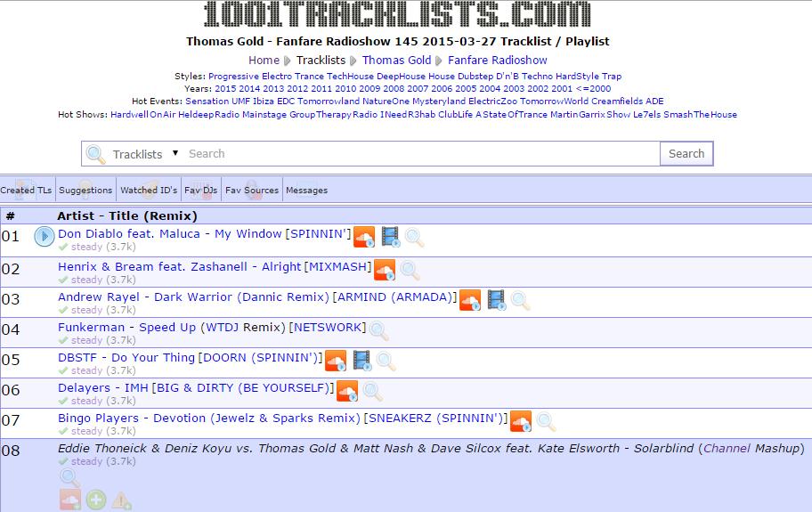This screenshot has width=812, height=512.
Task: Open SoundCloud icon for Don Diablo track
Action: pos(364,237)
